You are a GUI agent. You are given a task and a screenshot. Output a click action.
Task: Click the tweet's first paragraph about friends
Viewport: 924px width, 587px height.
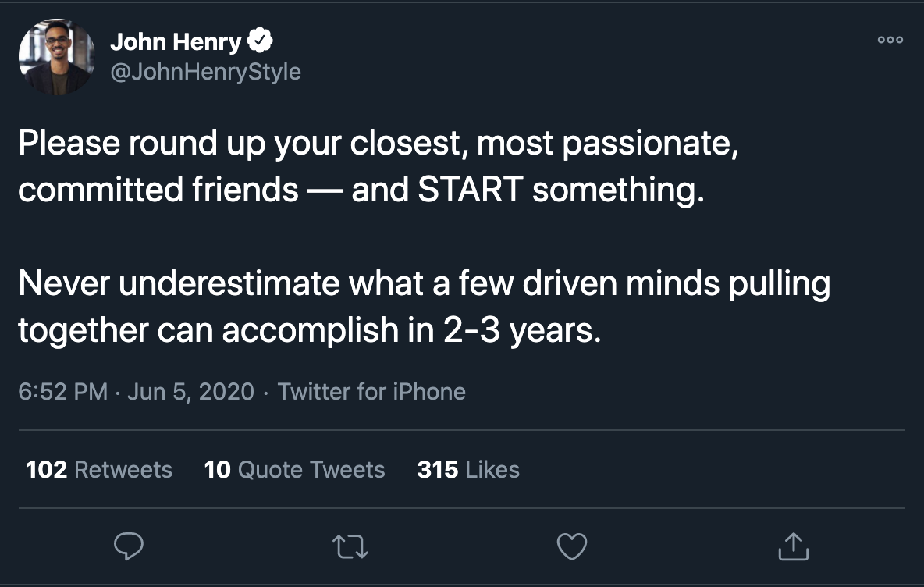(x=378, y=167)
